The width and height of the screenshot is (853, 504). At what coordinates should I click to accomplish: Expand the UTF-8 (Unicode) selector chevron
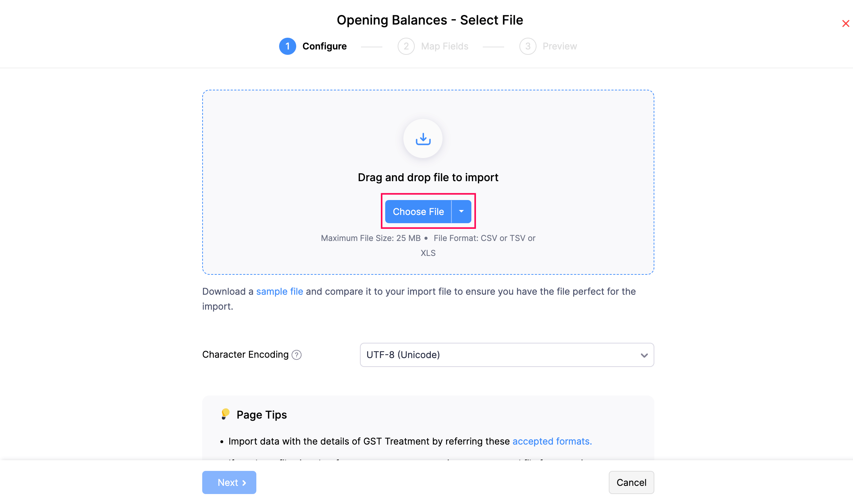[x=644, y=355]
